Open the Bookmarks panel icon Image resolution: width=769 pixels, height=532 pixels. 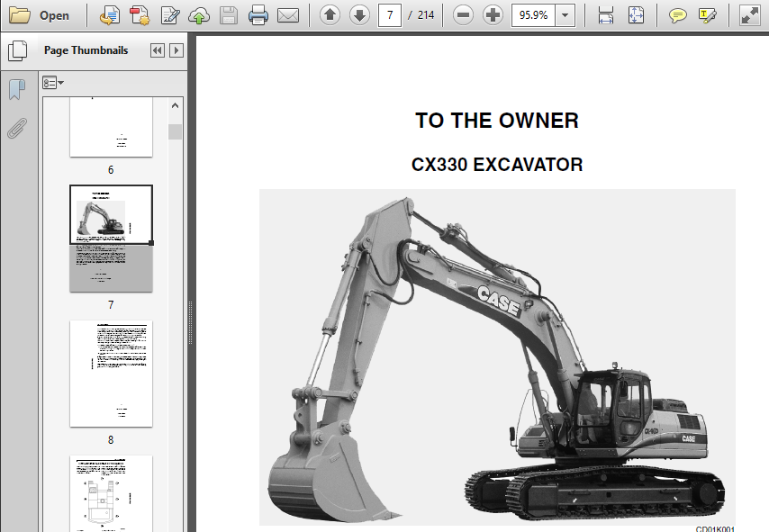[17, 90]
